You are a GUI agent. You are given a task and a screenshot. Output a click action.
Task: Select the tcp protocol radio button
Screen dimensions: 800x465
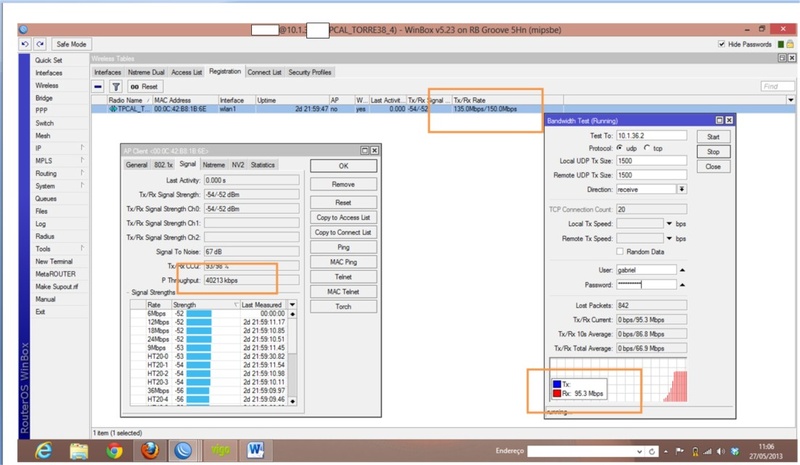pyautogui.click(x=646, y=148)
